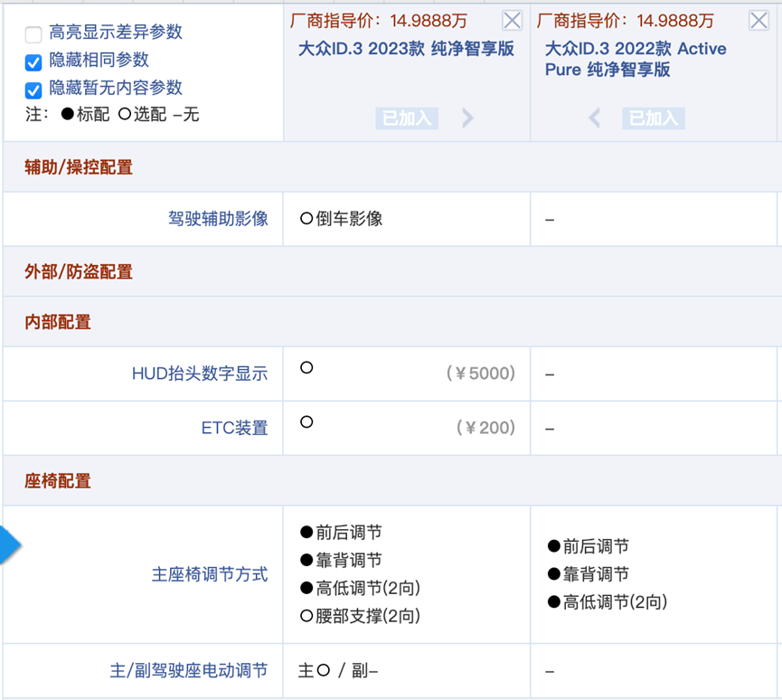Open the 驾驶辅助影像 parameter link
782x700 pixels.
(x=218, y=219)
